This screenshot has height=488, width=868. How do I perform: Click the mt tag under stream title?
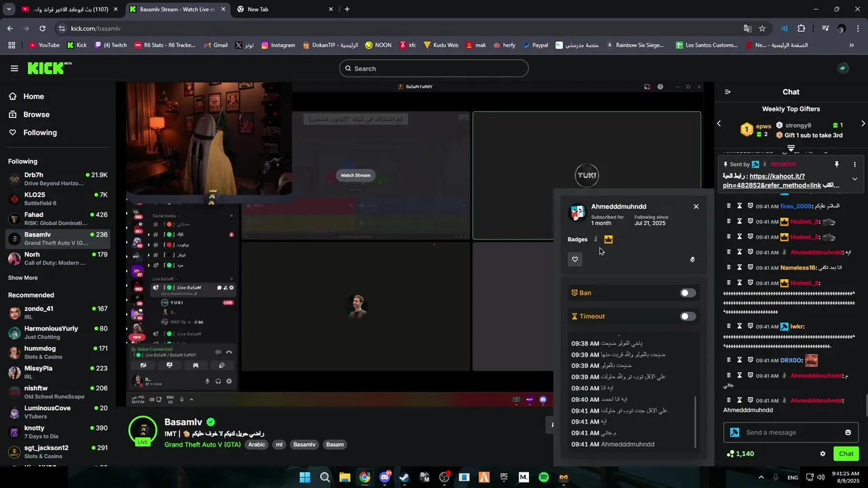(279, 445)
